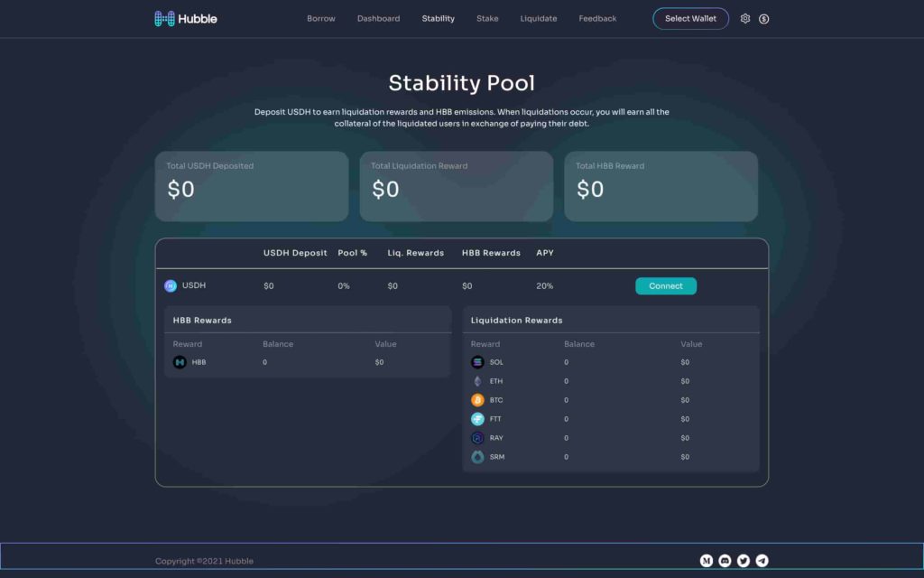Navigate to the Stake section

coord(487,17)
